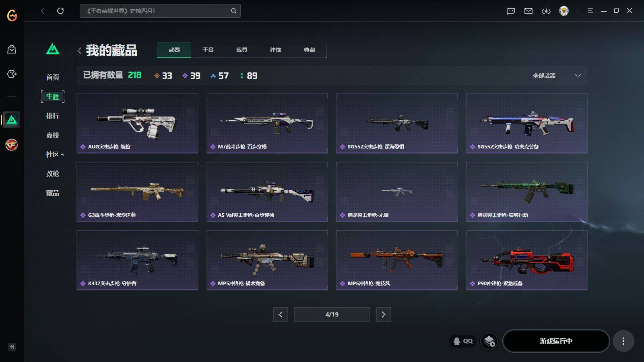Screen dimensions: 644x362
Task: Click the refresh icon in top bar
Action: click(x=60, y=11)
